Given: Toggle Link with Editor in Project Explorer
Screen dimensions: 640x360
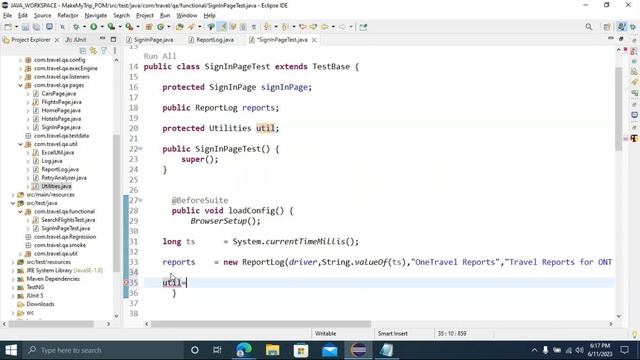Looking at the screenshot, I should coord(93,51).
